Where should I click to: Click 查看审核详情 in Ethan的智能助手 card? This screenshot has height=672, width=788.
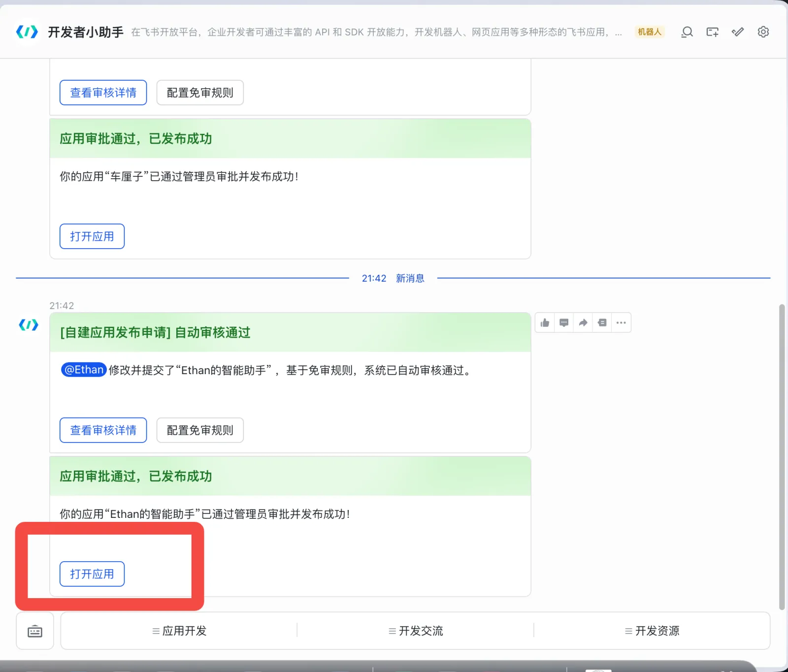pyautogui.click(x=103, y=430)
